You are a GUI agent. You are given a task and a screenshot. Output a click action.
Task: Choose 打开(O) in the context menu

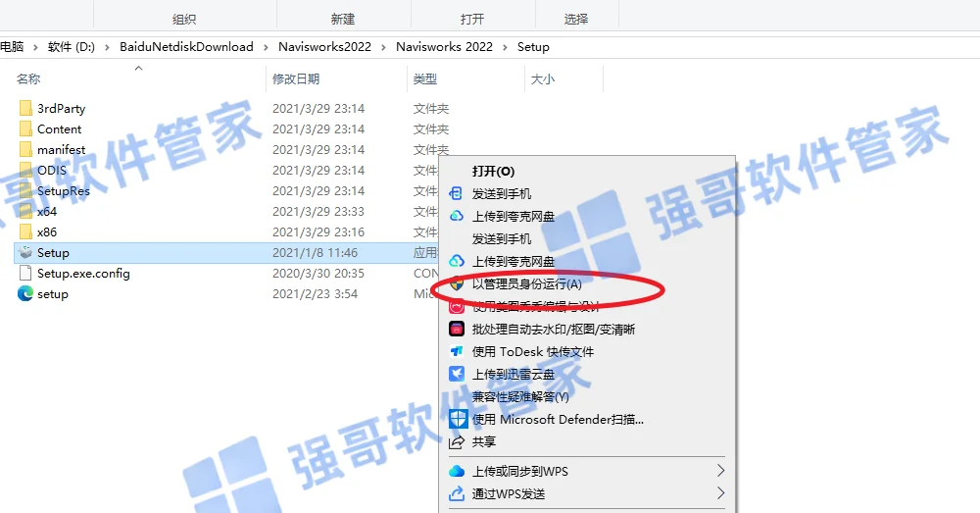pos(493,172)
